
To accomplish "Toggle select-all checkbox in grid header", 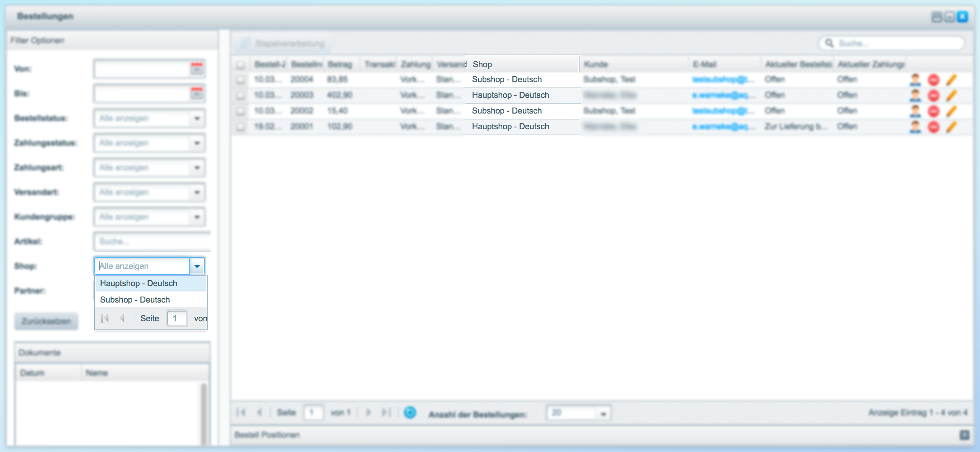I will 241,65.
